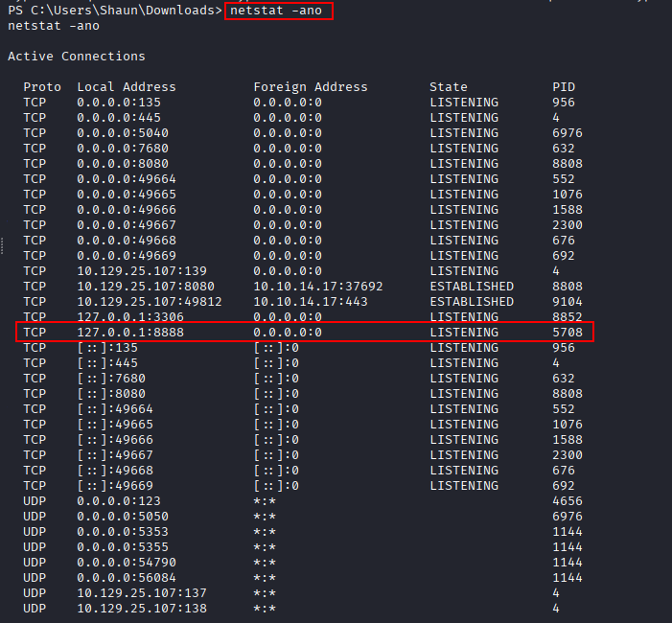
Task: Select IPv6 local address [::]:49669
Action: click(x=115, y=486)
